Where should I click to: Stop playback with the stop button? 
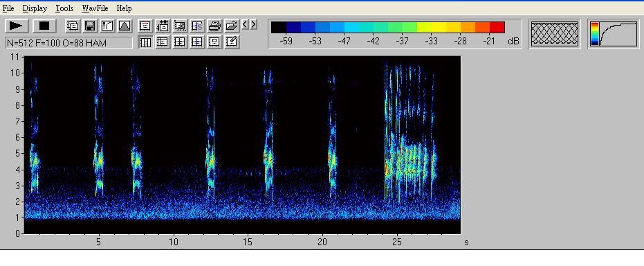(x=44, y=26)
